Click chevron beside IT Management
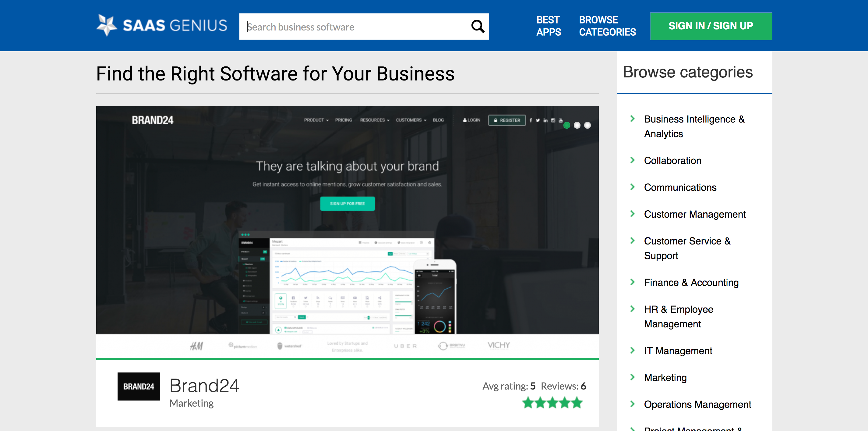The height and width of the screenshot is (431, 868). click(633, 351)
